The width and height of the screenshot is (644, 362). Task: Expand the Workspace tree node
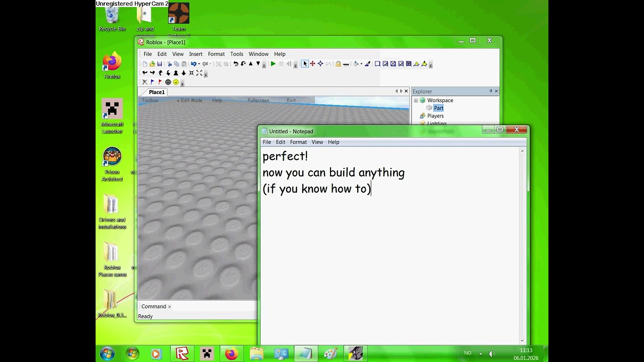click(416, 101)
